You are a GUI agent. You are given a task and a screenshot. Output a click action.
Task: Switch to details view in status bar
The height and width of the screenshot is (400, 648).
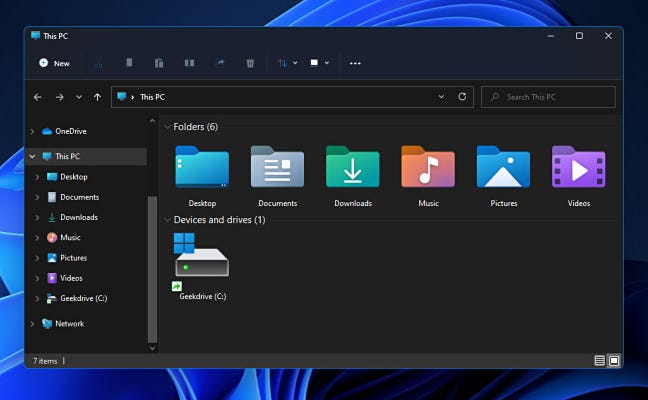click(x=600, y=360)
